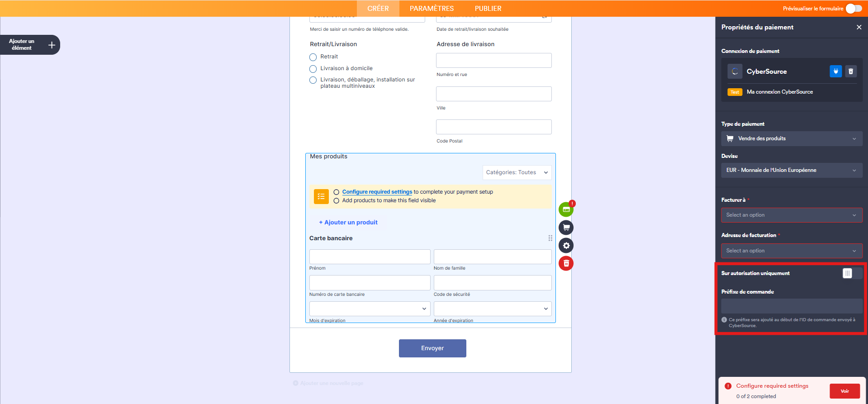Open Adresse de facturation dropdown
868x404 pixels.
(x=792, y=251)
